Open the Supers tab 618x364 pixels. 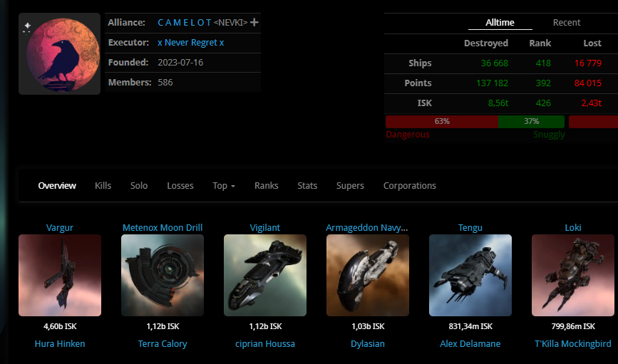click(x=350, y=185)
